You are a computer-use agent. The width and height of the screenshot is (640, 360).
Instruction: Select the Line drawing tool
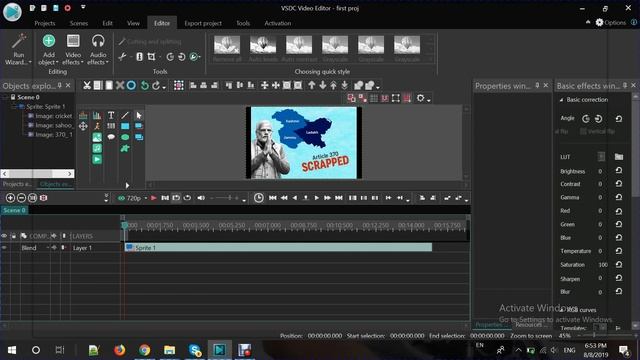[125, 116]
